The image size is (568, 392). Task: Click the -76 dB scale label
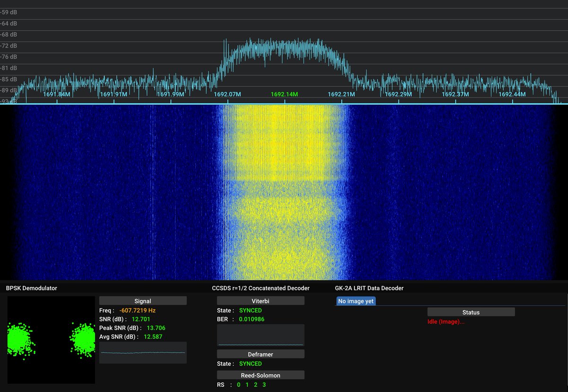point(9,57)
